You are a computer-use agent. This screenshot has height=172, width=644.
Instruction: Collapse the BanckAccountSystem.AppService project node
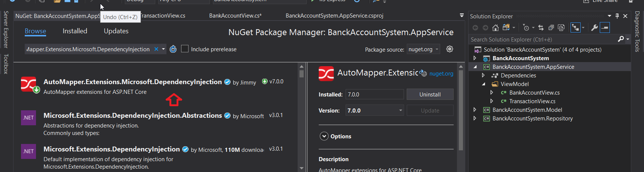475,67
